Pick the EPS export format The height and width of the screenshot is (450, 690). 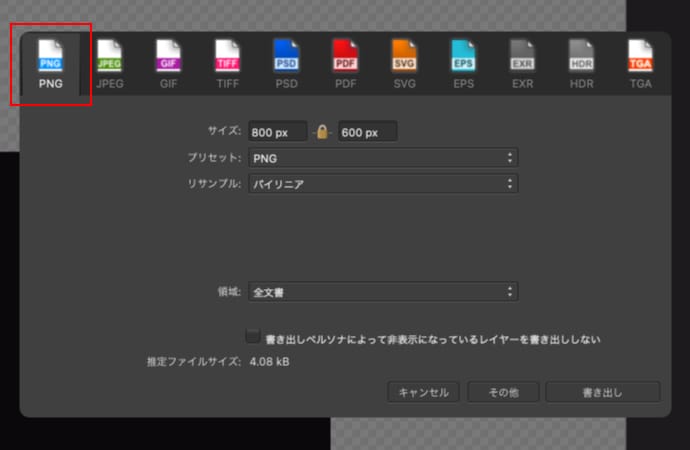click(x=463, y=62)
